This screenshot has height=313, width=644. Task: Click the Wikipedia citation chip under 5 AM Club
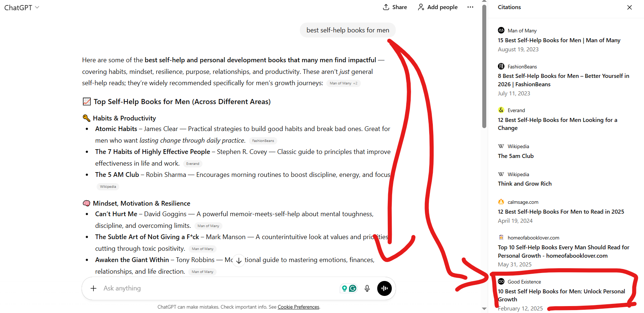click(108, 187)
